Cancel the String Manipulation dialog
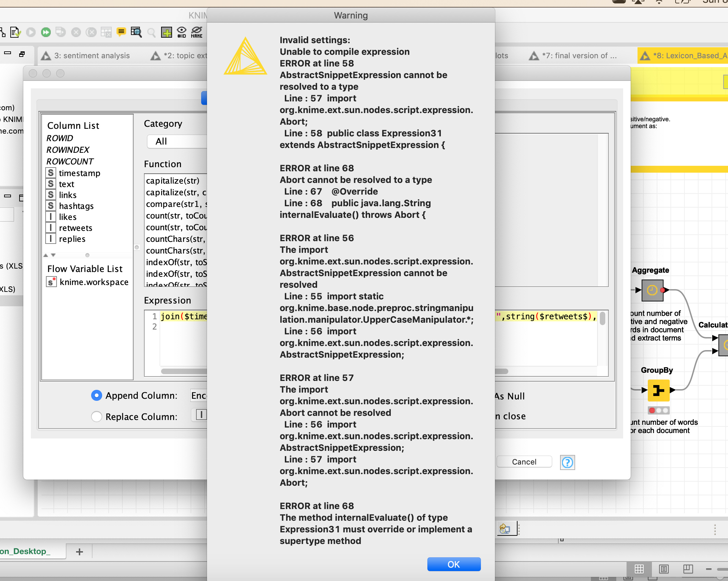The height and width of the screenshot is (581, 728). [524, 462]
